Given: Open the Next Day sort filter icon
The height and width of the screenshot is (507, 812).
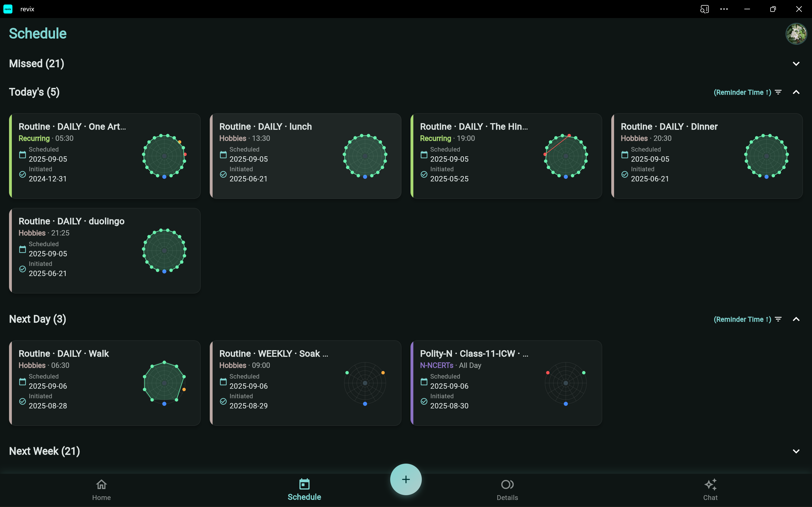Looking at the screenshot, I should [x=778, y=319].
